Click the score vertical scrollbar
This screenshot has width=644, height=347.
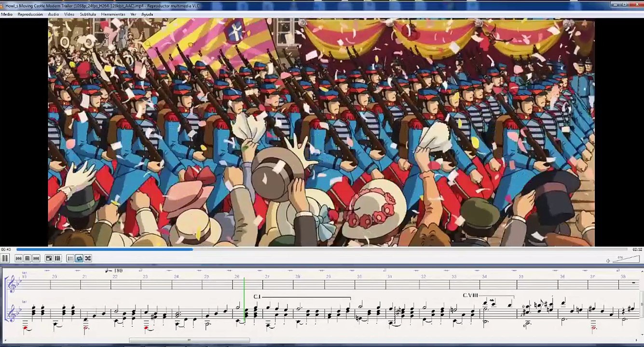[642, 304]
